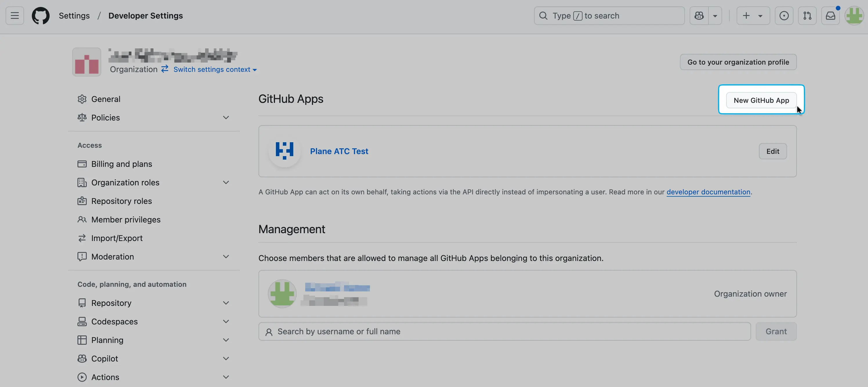Click the Policies scale icon
Viewport: 868px width, 387px height.
click(x=82, y=117)
